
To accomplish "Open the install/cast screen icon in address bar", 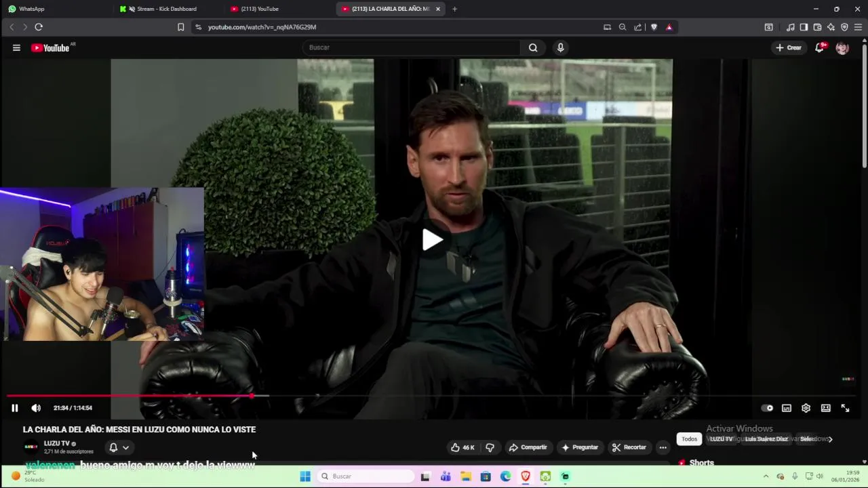I will 607,27.
